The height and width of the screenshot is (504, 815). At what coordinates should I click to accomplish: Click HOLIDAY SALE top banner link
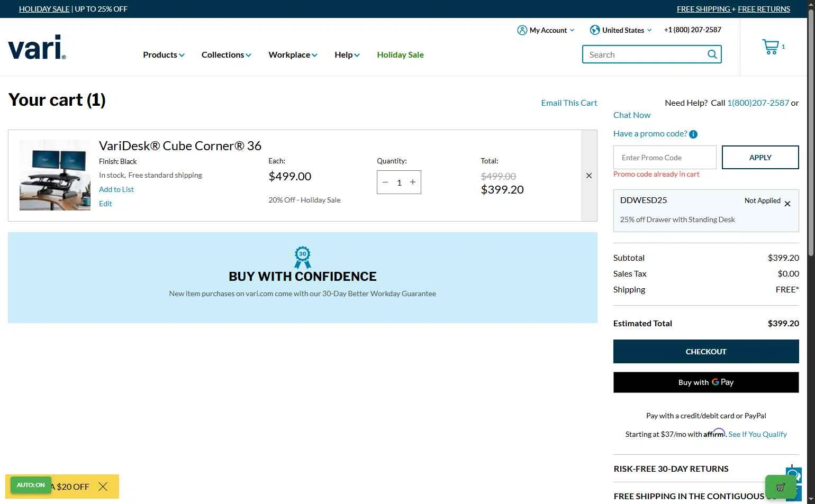point(44,9)
